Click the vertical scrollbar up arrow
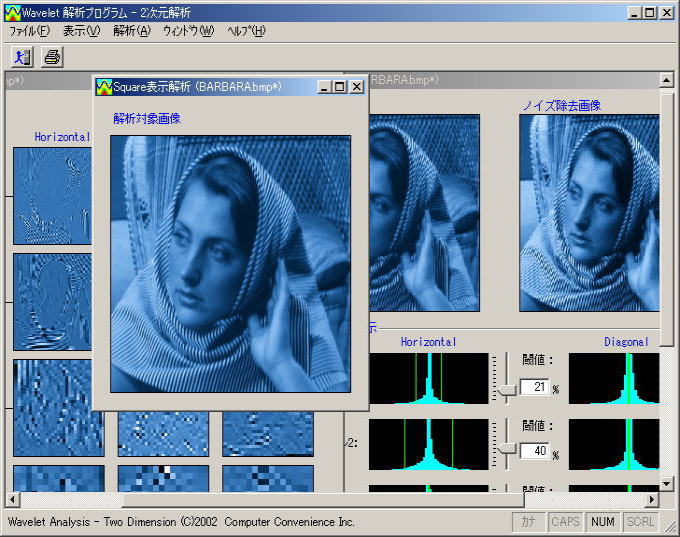 click(x=666, y=80)
